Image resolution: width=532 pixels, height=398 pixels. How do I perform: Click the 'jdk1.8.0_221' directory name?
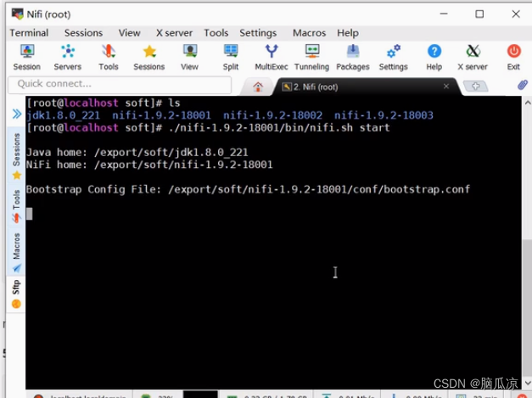click(63, 115)
